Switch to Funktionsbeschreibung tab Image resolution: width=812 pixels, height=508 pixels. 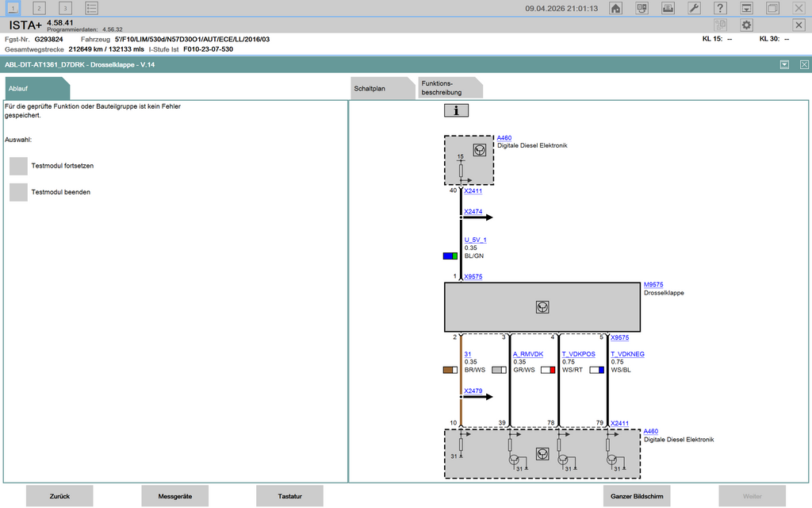pyautogui.click(x=448, y=88)
